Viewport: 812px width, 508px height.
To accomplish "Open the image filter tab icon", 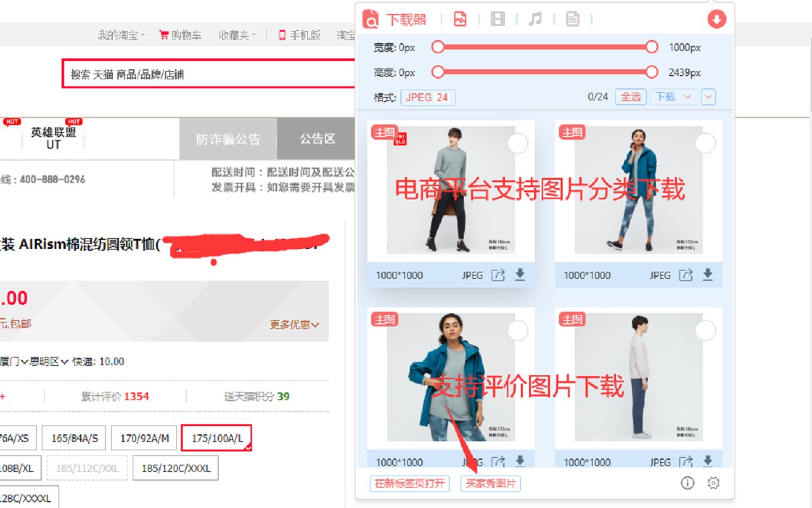I will [x=460, y=19].
